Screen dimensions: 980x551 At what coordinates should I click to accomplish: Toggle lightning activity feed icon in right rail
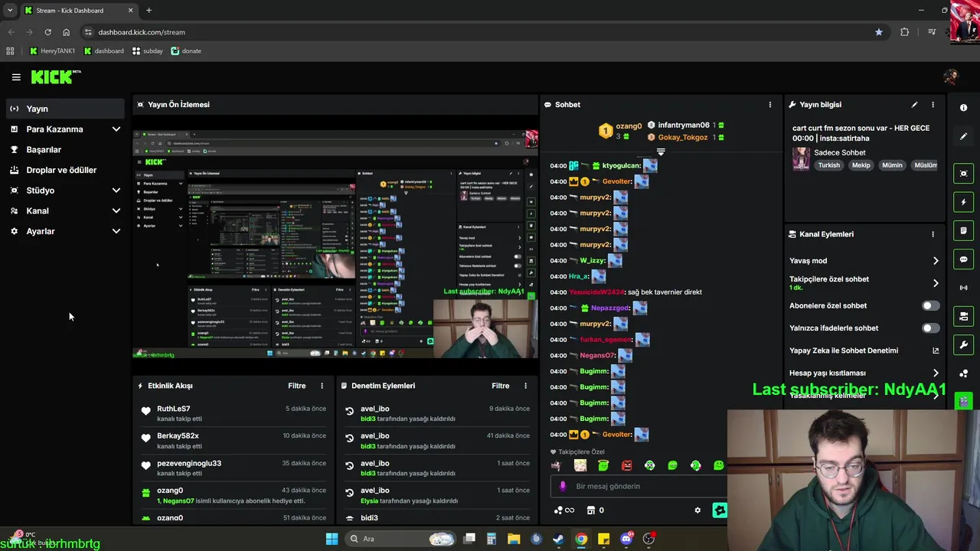click(x=963, y=202)
